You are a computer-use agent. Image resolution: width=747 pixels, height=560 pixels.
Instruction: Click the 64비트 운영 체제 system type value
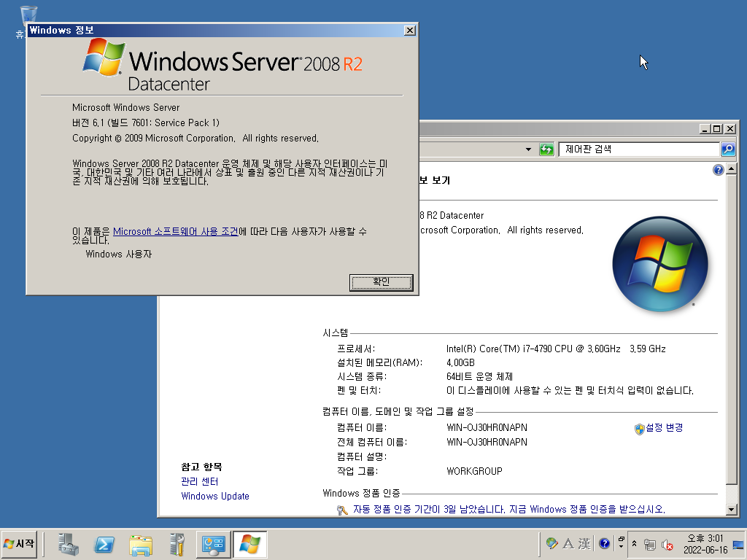click(480, 377)
